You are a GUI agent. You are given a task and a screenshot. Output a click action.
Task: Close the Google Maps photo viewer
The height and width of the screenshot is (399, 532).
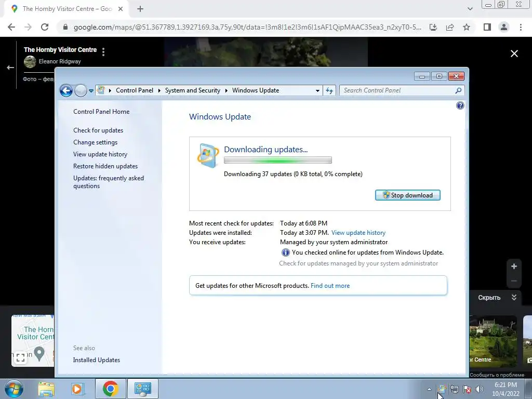coord(514,54)
